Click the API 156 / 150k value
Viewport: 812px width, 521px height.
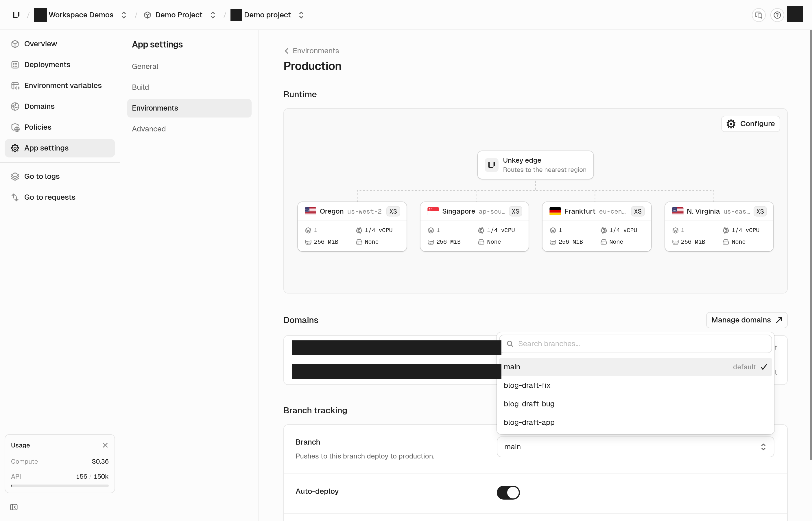(92, 476)
